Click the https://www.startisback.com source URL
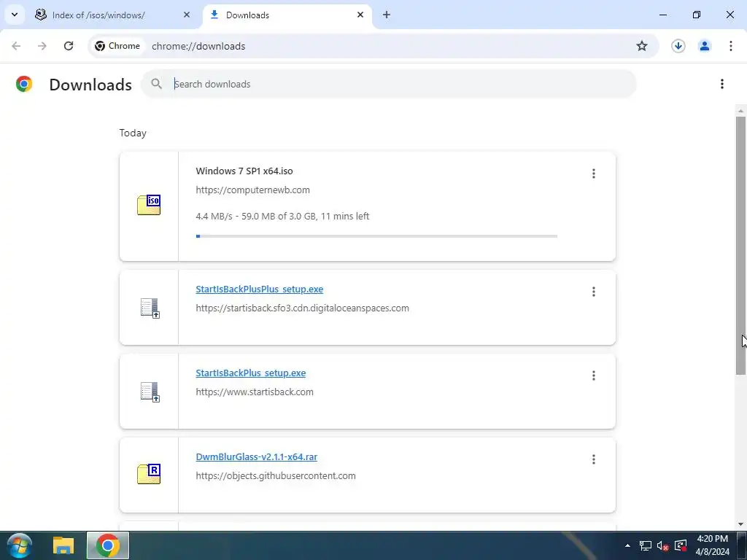This screenshot has height=560, width=747. 255,392
